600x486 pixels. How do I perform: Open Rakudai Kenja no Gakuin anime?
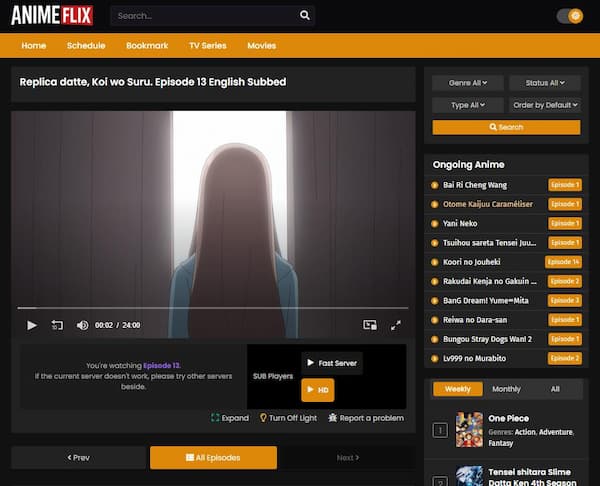pos(490,281)
